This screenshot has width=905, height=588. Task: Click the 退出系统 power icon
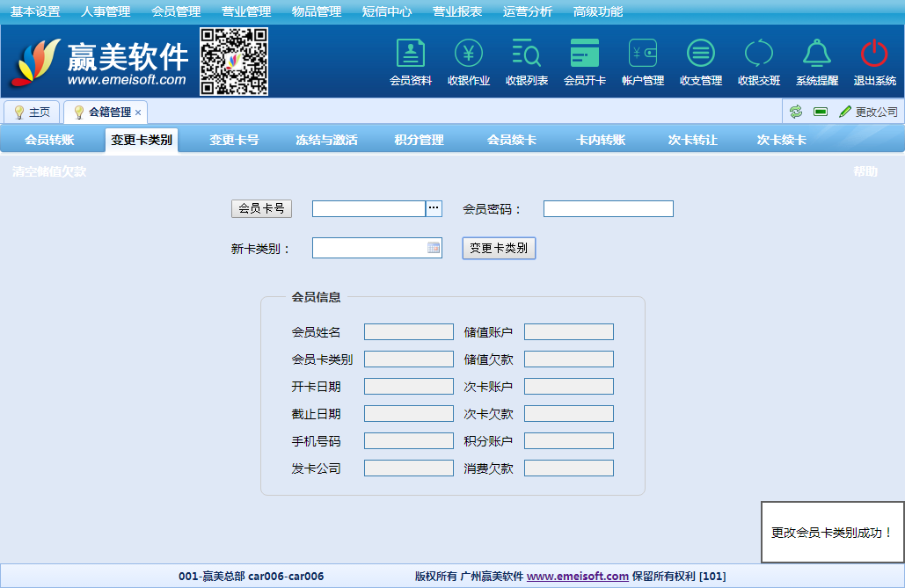(x=874, y=54)
